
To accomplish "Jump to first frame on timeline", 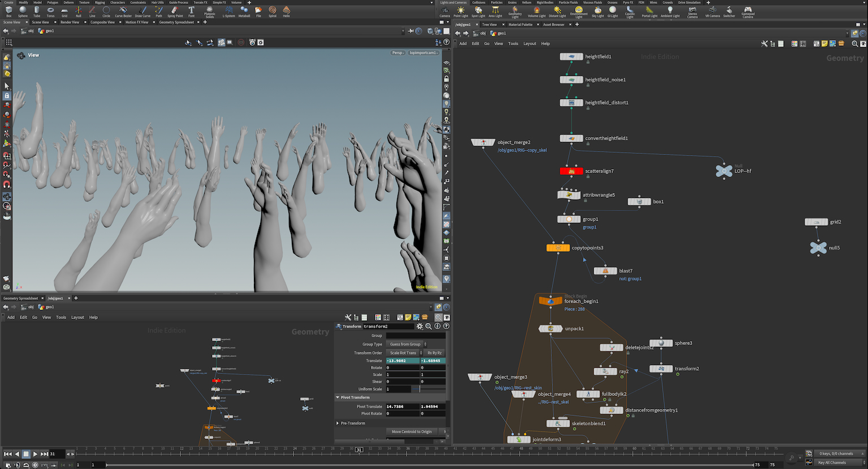I will tap(8, 454).
